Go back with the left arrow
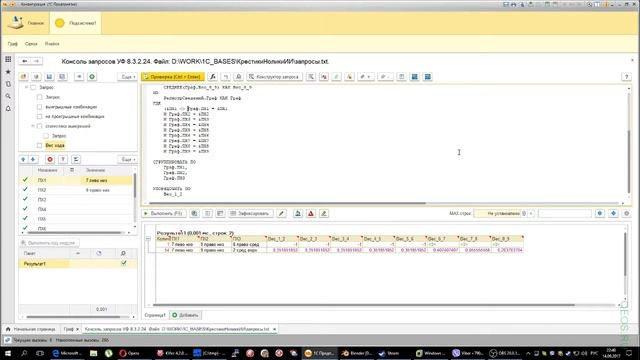The image size is (640, 360). 24,61
